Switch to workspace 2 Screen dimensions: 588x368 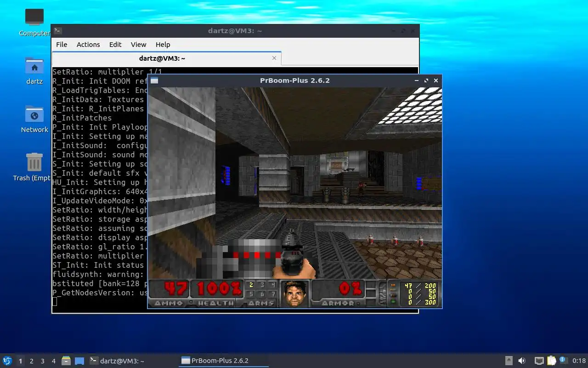32,361
